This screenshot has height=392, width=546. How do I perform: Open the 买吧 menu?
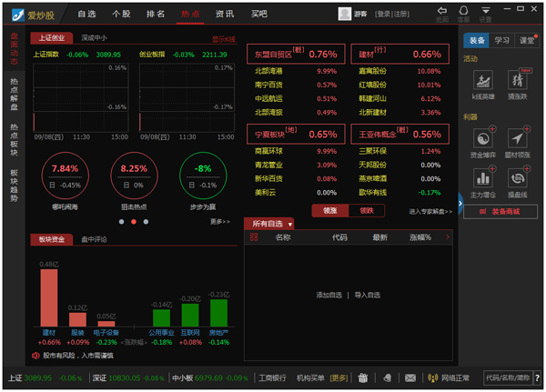(259, 14)
